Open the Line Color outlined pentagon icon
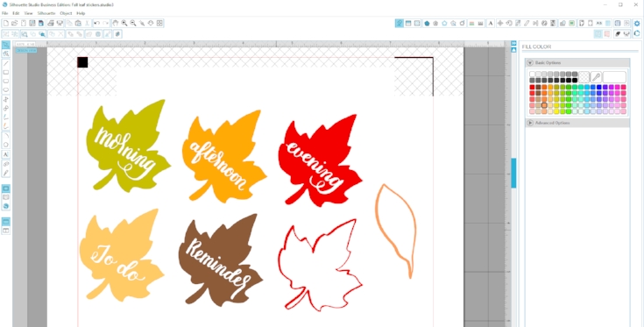Screen dimensions: 644x327 pos(444,24)
